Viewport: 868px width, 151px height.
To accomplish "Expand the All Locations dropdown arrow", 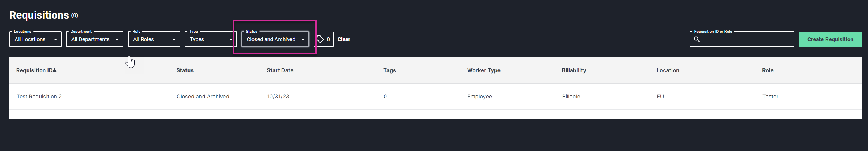I will coord(55,39).
